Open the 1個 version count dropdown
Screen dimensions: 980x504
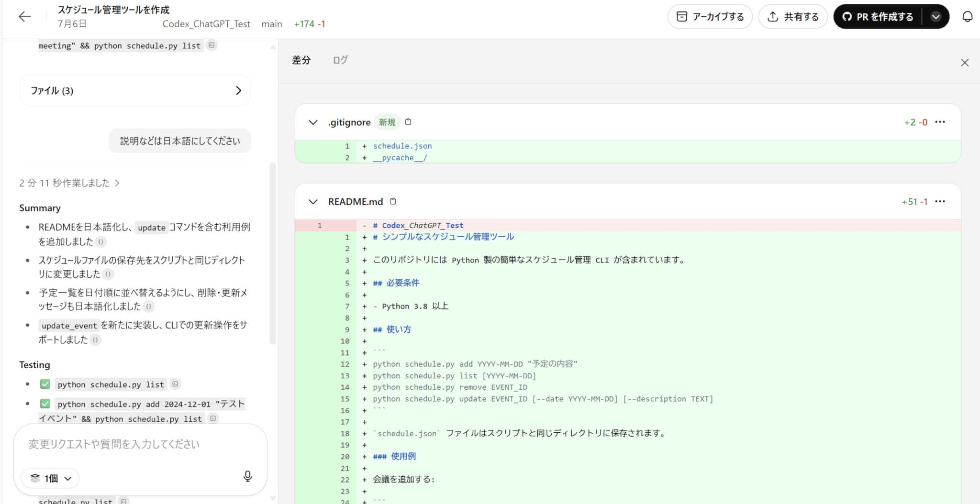pos(51,478)
